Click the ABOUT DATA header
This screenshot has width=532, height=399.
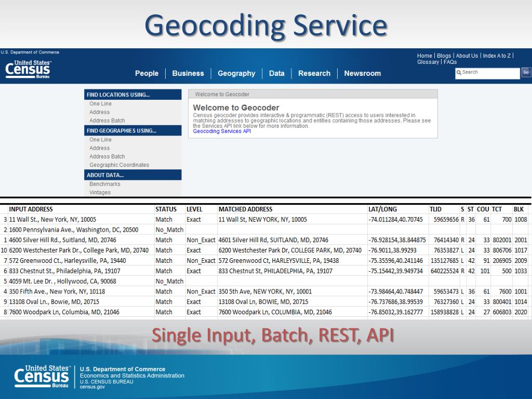[132, 175]
